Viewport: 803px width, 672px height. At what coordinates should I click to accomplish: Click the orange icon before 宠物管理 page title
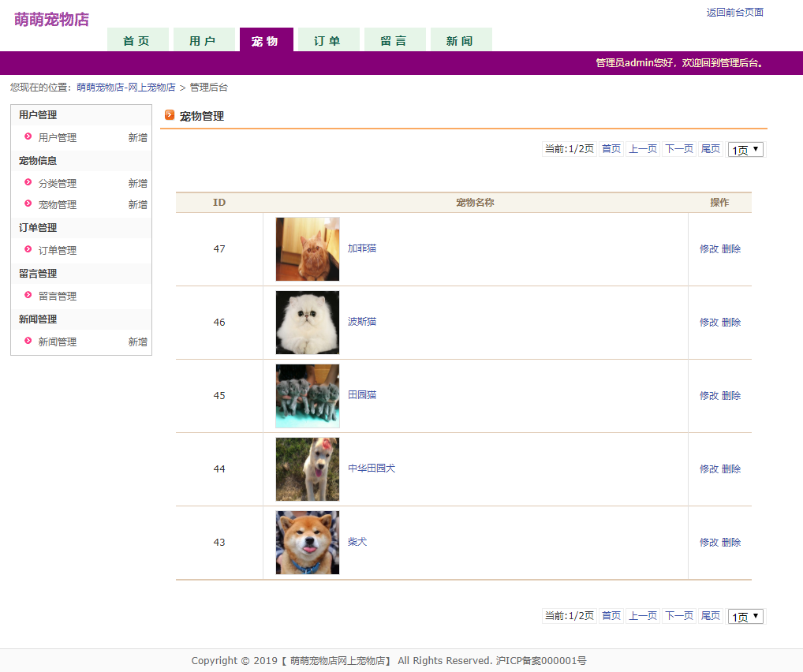click(170, 114)
